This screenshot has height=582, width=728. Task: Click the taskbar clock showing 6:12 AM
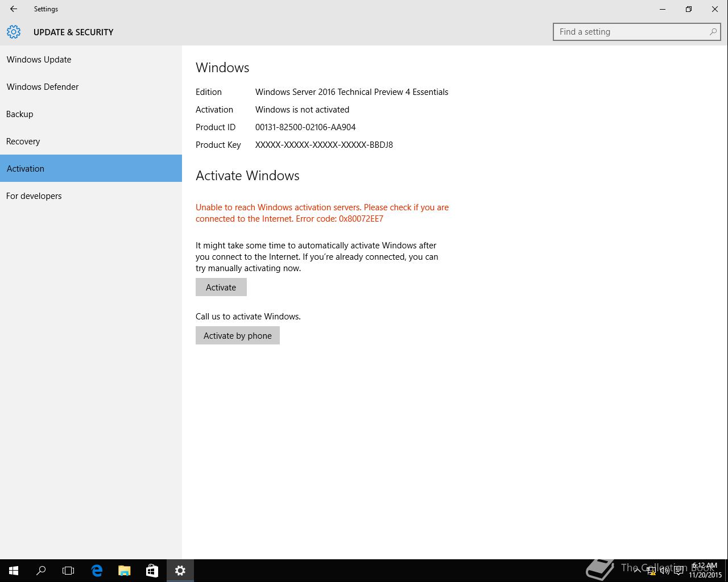pyautogui.click(x=705, y=571)
